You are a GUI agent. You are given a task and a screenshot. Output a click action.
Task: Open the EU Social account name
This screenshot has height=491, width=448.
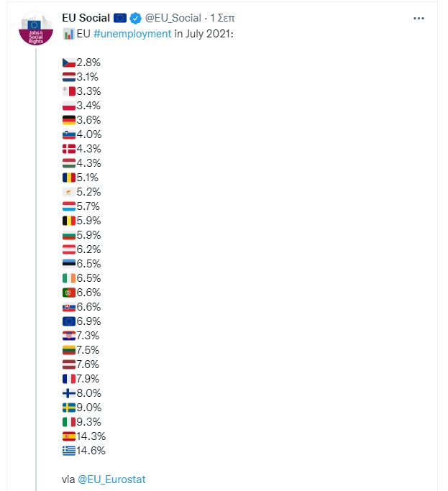coord(86,17)
